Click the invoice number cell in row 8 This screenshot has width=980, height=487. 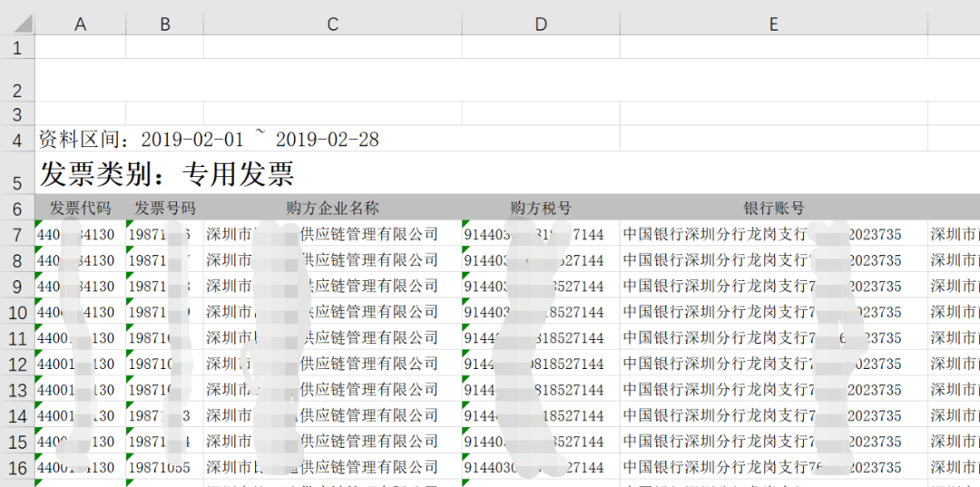pyautogui.click(x=165, y=259)
